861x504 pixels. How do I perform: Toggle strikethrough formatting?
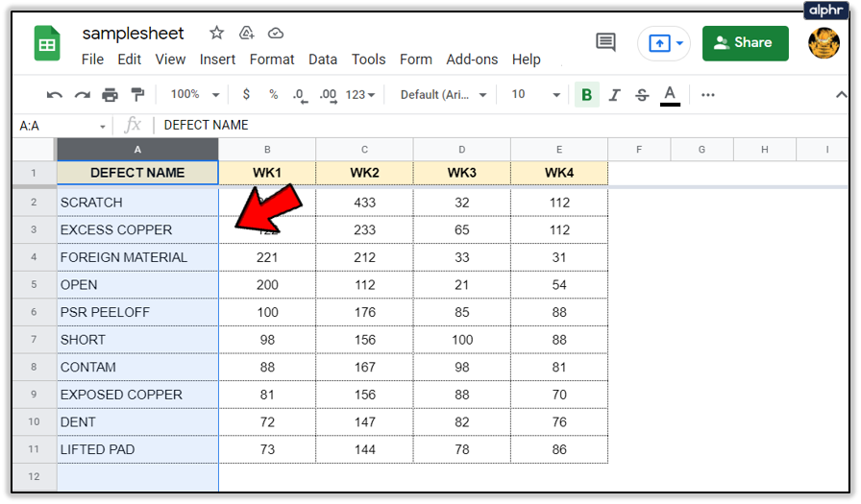point(642,95)
